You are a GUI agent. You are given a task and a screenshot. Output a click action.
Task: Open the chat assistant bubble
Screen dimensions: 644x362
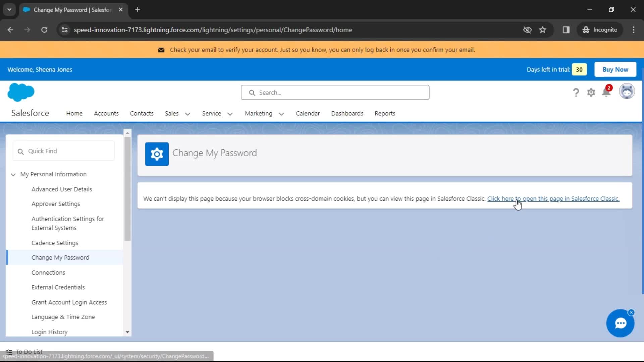tap(620, 323)
